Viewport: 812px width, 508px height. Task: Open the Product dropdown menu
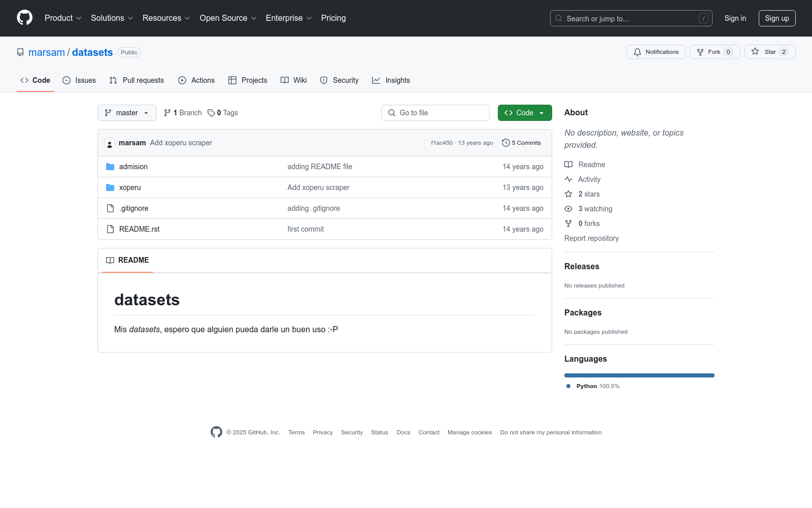pos(63,18)
